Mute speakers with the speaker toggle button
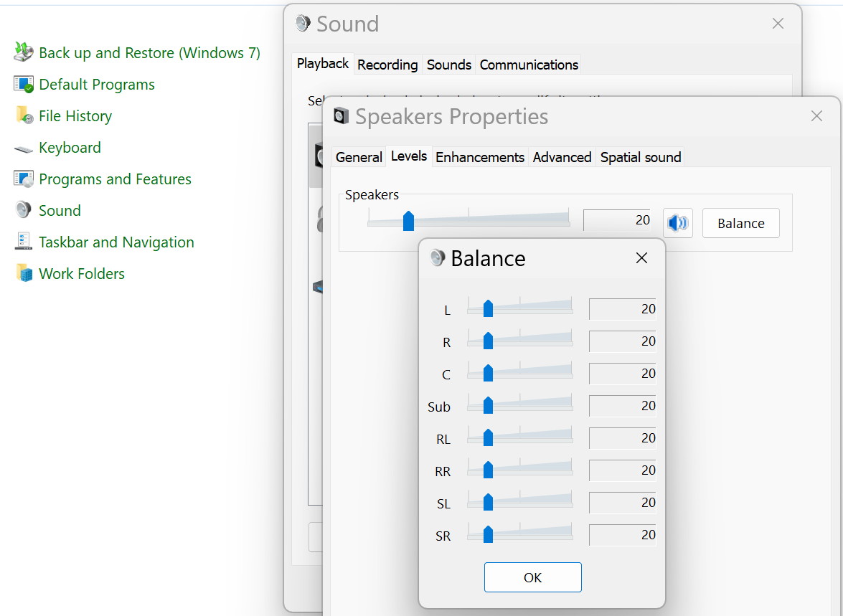The height and width of the screenshot is (616, 843). click(677, 223)
